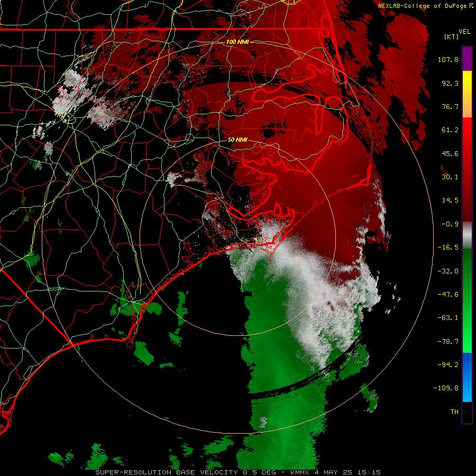Image resolution: width=476 pixels, height=476 pixels.
Task: Click the light blue segment of the color bar
Action: click(467, 390)
